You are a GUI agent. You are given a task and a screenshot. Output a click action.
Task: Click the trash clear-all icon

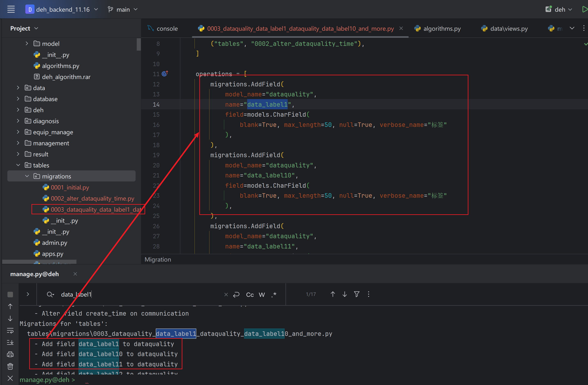point(10,366)
